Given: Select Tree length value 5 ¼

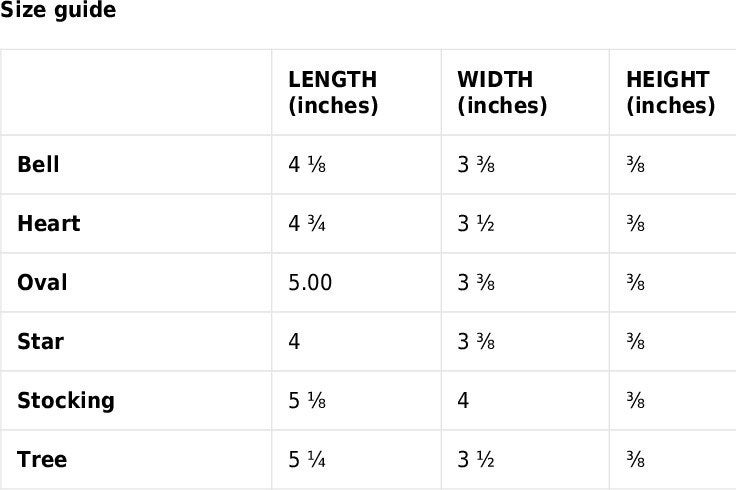Looking at the screenshot, I should (307, 459).
